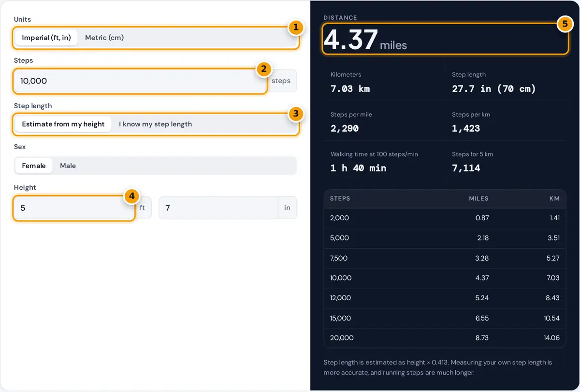Select Imperial (ft, in) units
Image resolution: width=580 pixels, height=392 pixels.
(46, 38)
